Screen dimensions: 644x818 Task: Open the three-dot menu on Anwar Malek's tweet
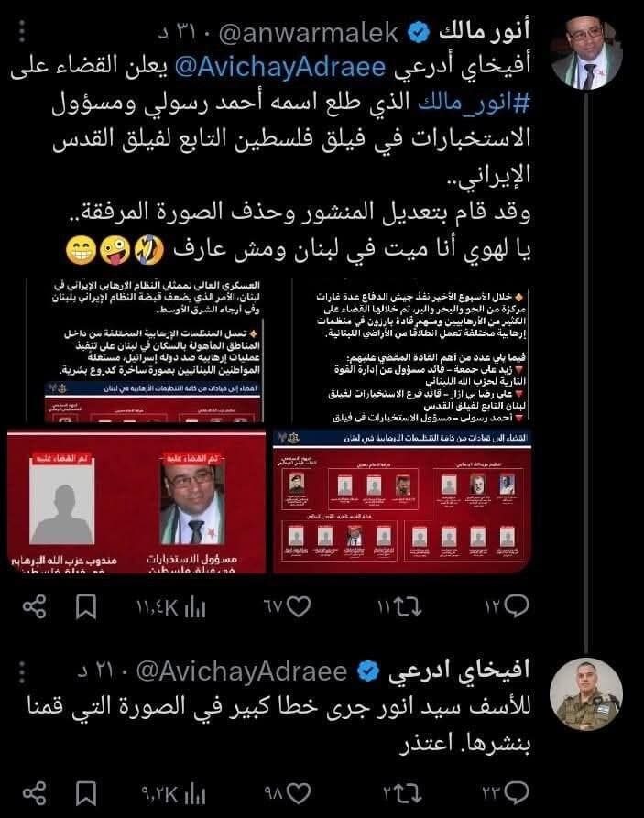[22, 32]
